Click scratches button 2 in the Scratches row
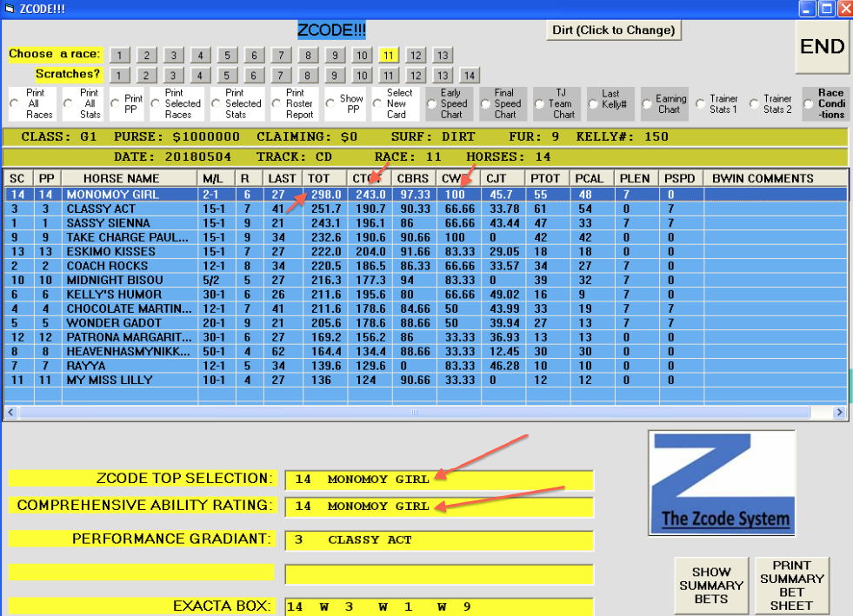The height and width of the screenshot is (616, 853). click(x=146, y=76)
